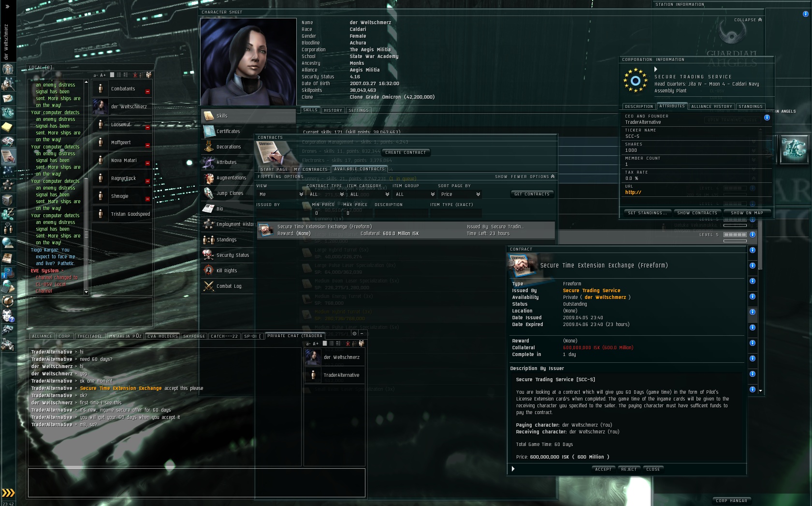812x506 pixels.
Task: Open the character sheet icon in the left sidebar
Action: tap(8, 69)
